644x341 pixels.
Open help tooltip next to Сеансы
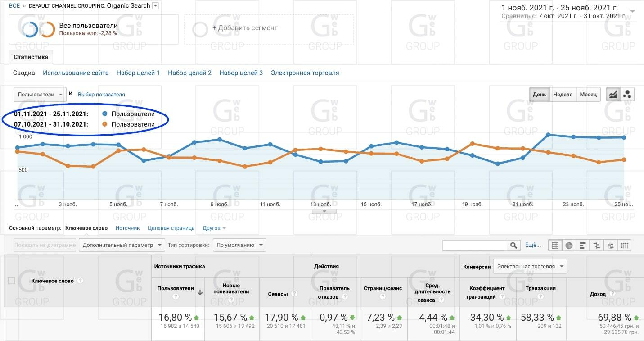[294, 294]
